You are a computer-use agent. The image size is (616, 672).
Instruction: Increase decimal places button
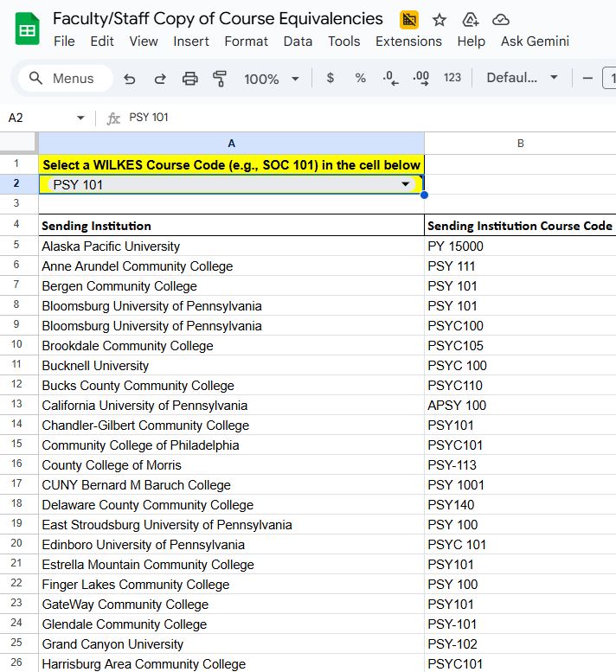pyautogui.click(x=421, y=78)
